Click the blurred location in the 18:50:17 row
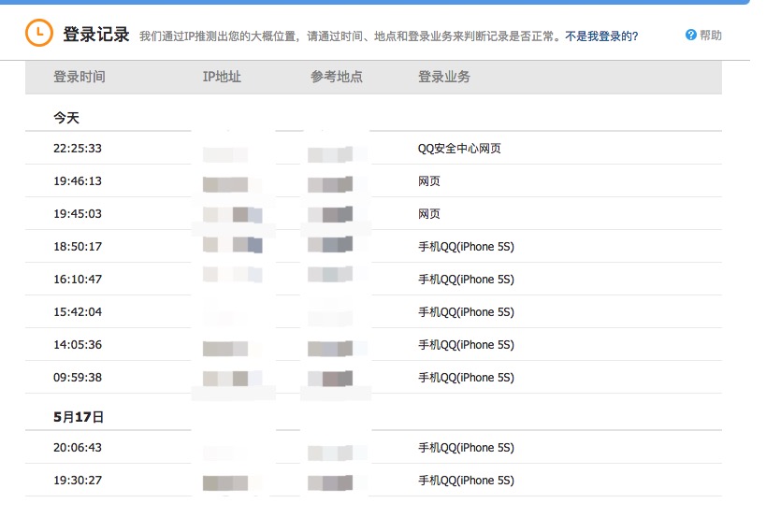This screenshot has width=766, height=532. pyautogui.click(x=330, y=245)
